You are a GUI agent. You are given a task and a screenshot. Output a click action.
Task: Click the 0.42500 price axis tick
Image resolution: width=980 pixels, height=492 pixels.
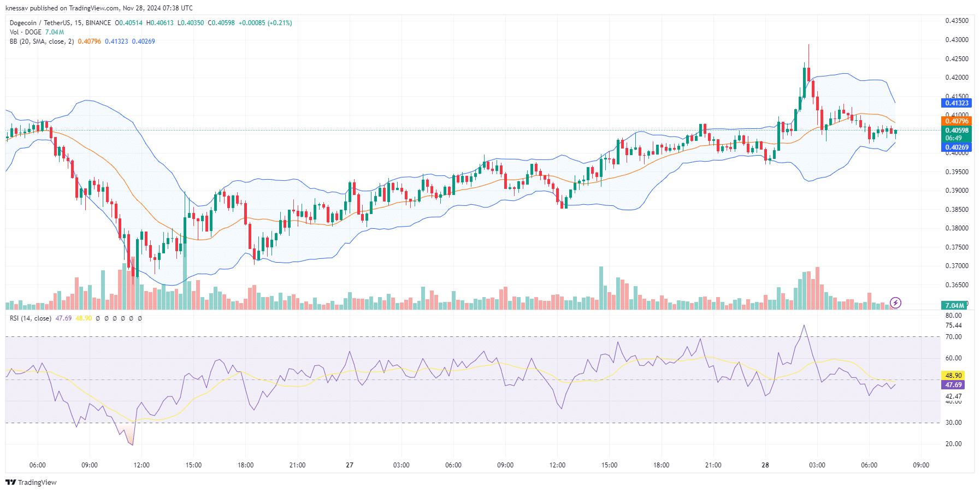[957, 59]
